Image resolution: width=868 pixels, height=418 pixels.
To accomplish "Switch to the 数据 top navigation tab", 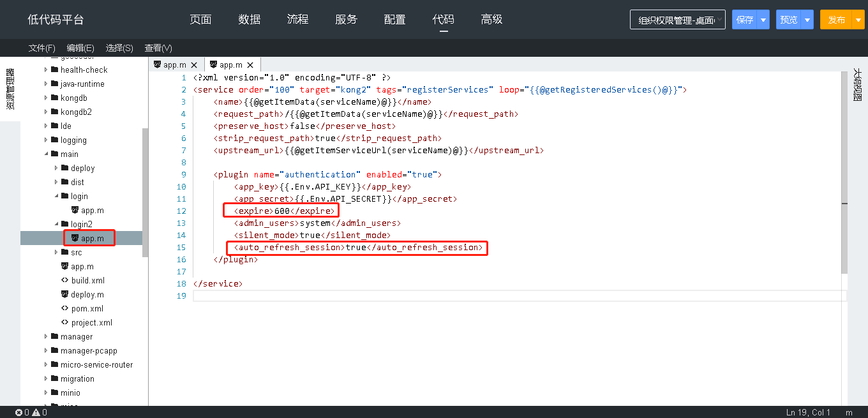I will tap(250, 20).
